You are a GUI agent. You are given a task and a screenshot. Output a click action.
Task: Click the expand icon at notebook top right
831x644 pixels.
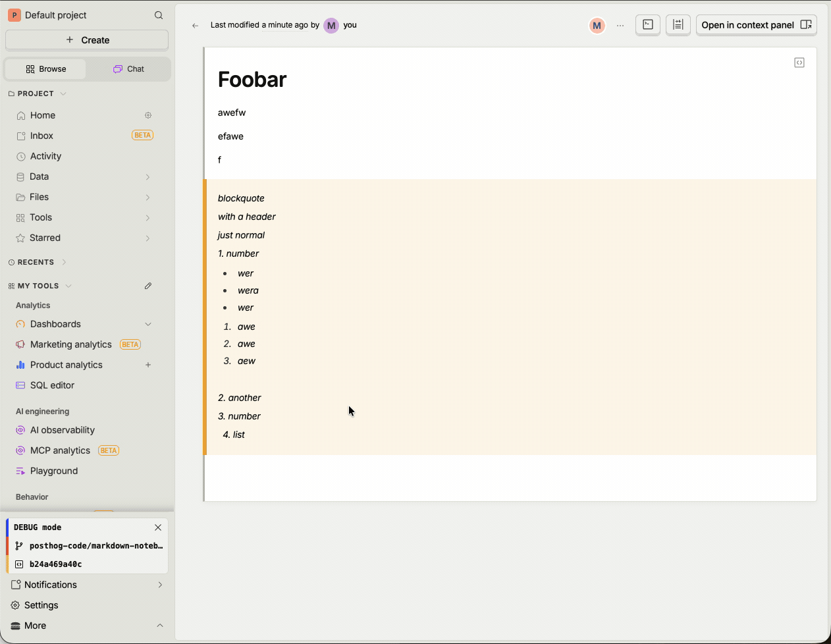(x=799, y=63)
